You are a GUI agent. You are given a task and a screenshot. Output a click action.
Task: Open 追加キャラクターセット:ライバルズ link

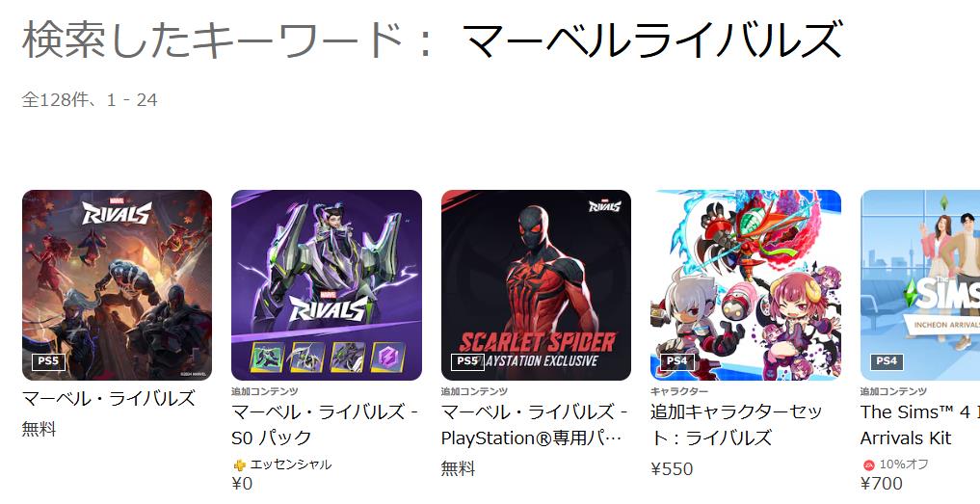[x=736, y=425]
